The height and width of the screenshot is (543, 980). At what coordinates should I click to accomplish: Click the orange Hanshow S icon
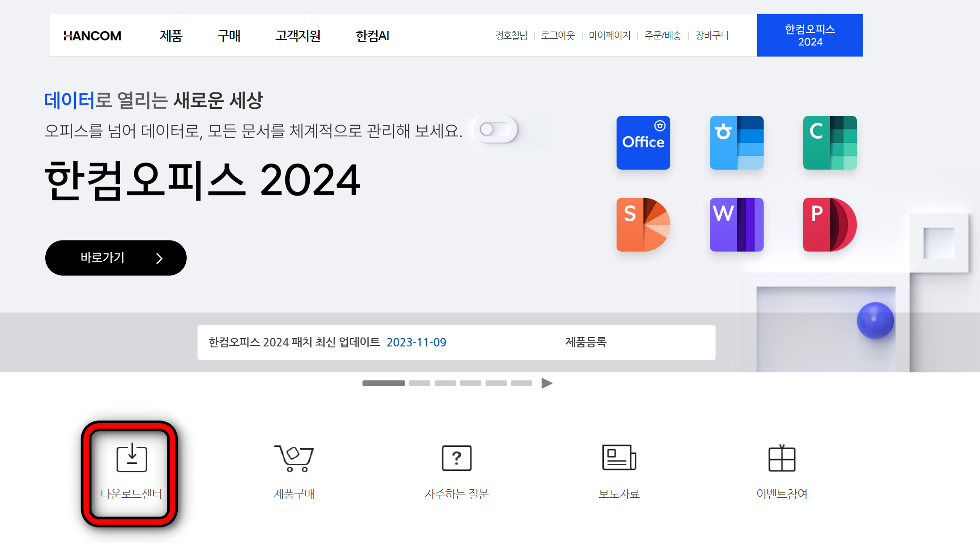pyautogui.click(x=643, y=224)
